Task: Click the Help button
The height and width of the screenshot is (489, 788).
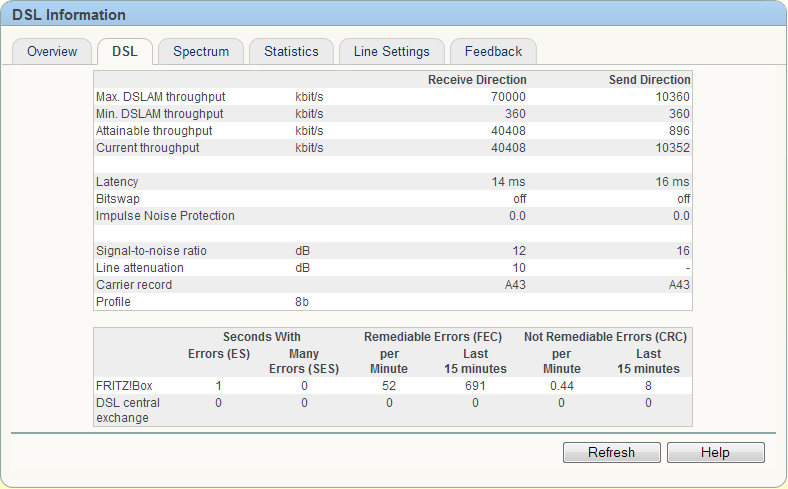Action: click(x=715, y=453)
